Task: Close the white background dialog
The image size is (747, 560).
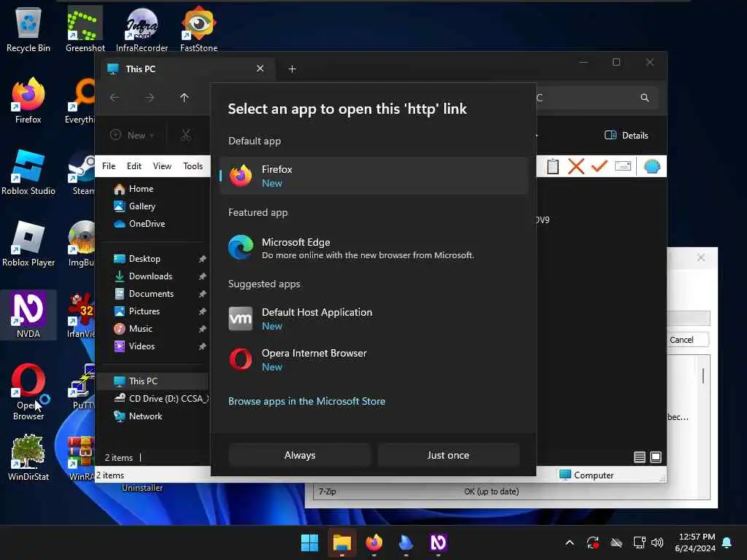Action: tap(701, 257)
